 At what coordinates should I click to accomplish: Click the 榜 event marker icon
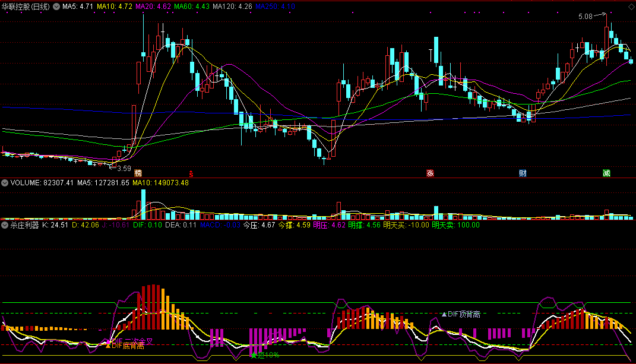tap(138, 173)
